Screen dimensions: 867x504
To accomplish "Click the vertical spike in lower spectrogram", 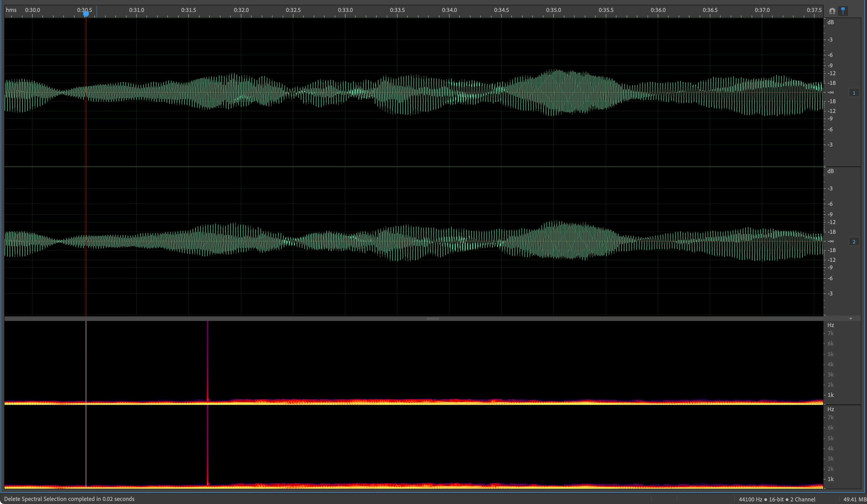I will (x=207, y=445).
